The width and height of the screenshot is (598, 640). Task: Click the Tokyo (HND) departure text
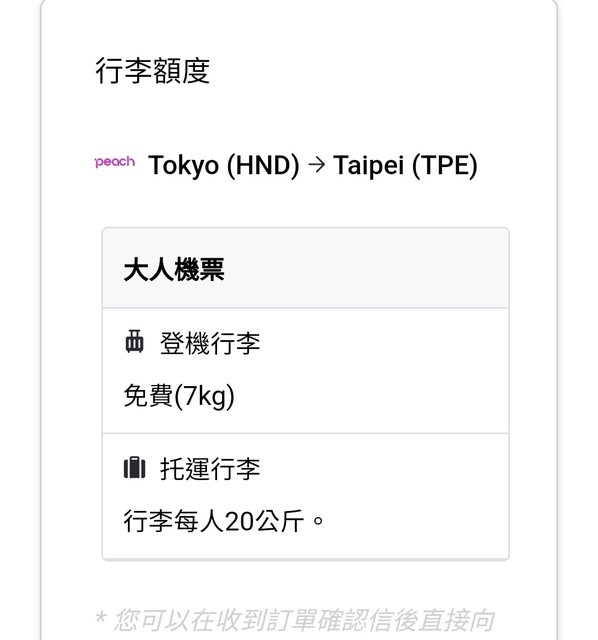[224, 165]
